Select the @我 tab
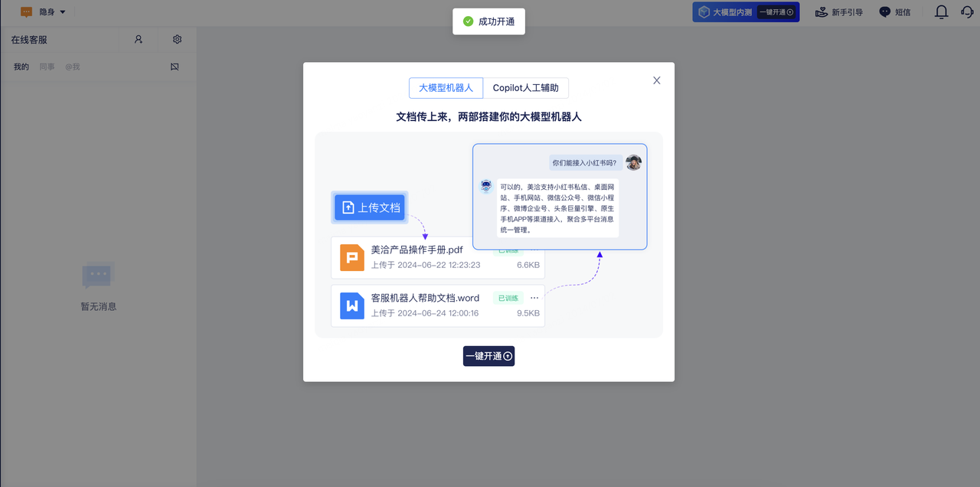The width and height of the screenshot is (980, 487). coord(72,67)
